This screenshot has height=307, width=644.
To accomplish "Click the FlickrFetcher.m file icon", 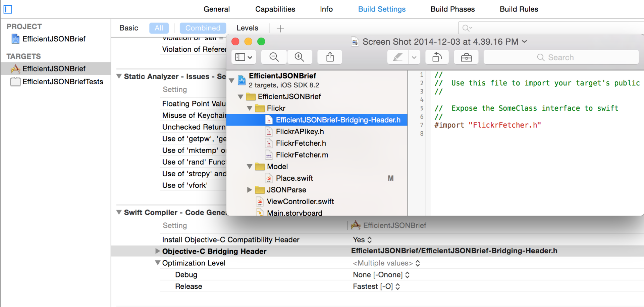I will pyautogui.click(x=269, y=155).
